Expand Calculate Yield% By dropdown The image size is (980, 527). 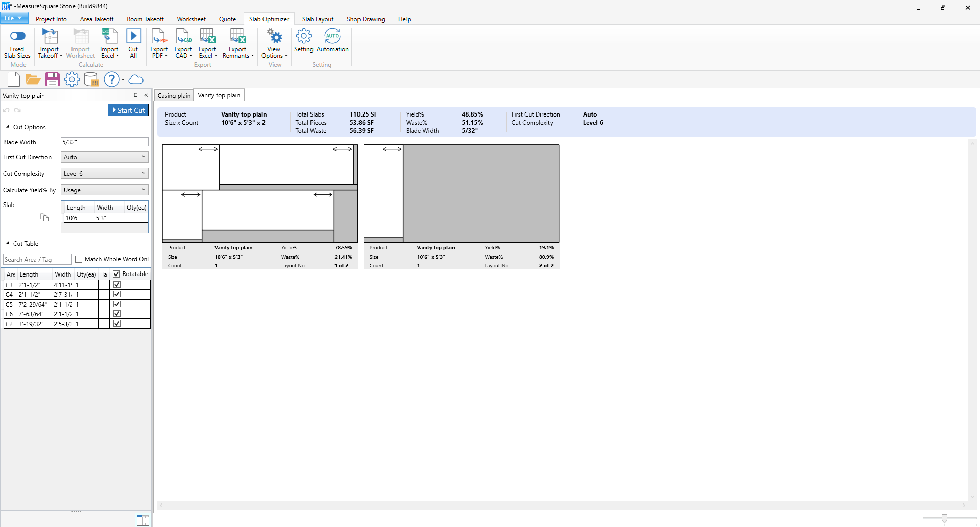[x=104, y=190]
